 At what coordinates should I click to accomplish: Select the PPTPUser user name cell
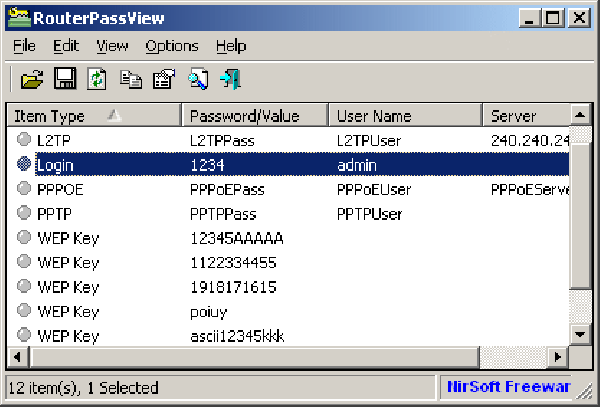coord(369,214)
